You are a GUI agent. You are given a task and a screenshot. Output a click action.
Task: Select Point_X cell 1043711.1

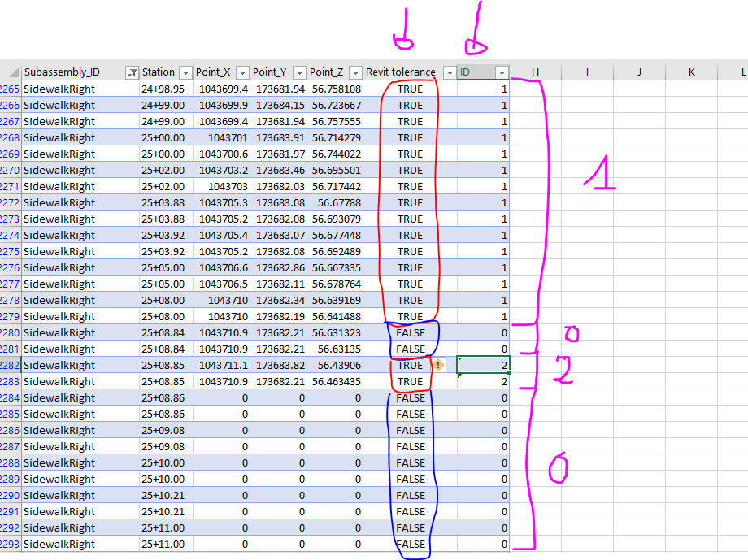pyautogui.click(x=221, y=366)
